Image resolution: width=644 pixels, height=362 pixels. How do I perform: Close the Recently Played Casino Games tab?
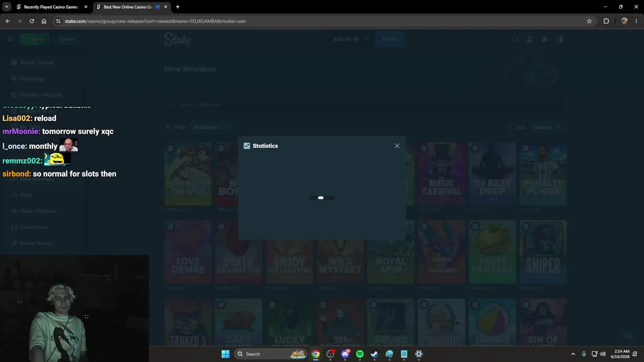coord(86,7)
